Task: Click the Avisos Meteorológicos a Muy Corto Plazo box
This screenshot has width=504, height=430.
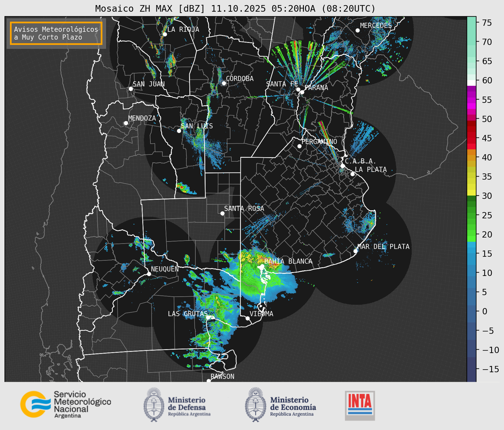Action: tap(56, 33)
